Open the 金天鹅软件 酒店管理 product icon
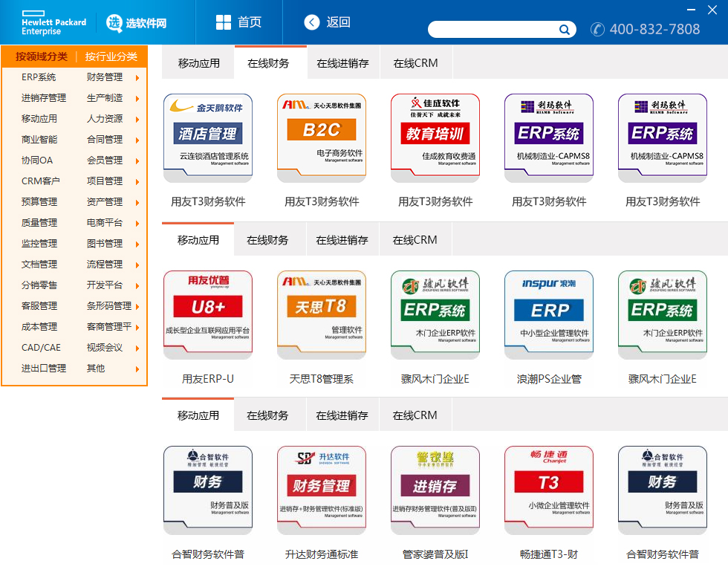This screenshot has height=587, width=728. [x=208, y=138]
